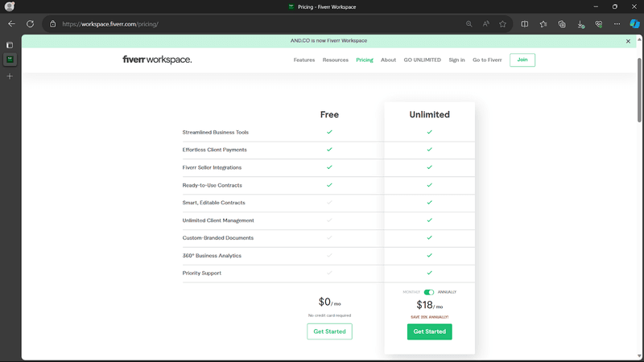This screenshot has height=362, width=644.
Task: Click Unlimited checkmark for Effortless Client Payments
Action: pyautogui.click(x=430, y=150)
